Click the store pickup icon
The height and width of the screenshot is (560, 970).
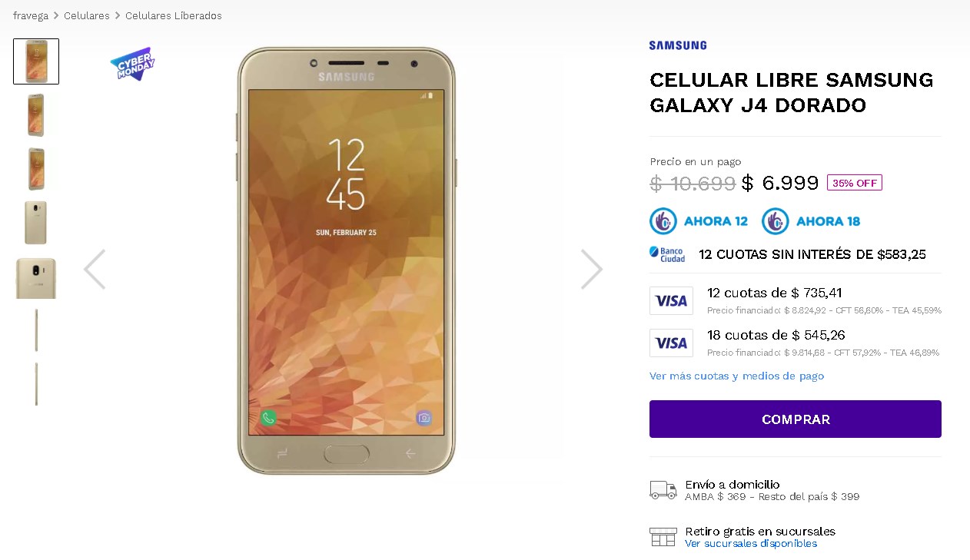663,536
